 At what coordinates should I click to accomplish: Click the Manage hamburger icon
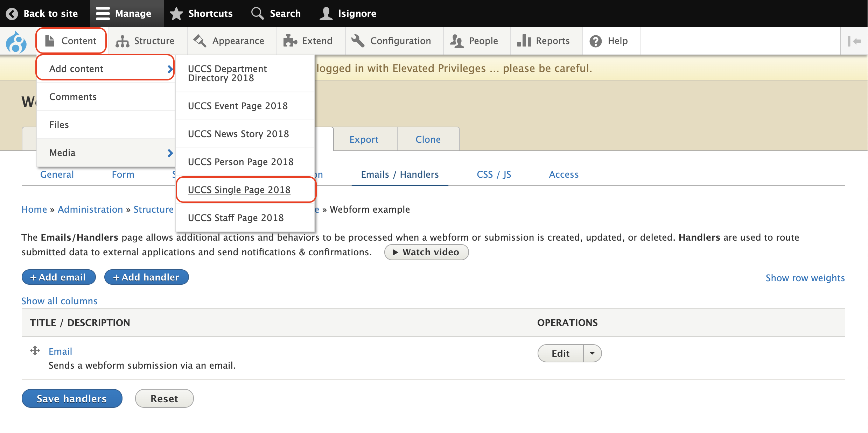tap(103, 14)
